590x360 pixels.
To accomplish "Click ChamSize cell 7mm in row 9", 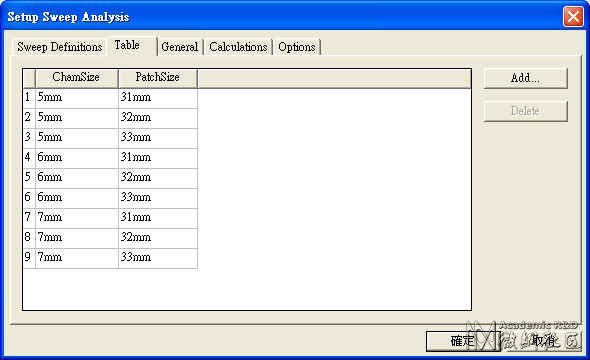I will 77,258.
